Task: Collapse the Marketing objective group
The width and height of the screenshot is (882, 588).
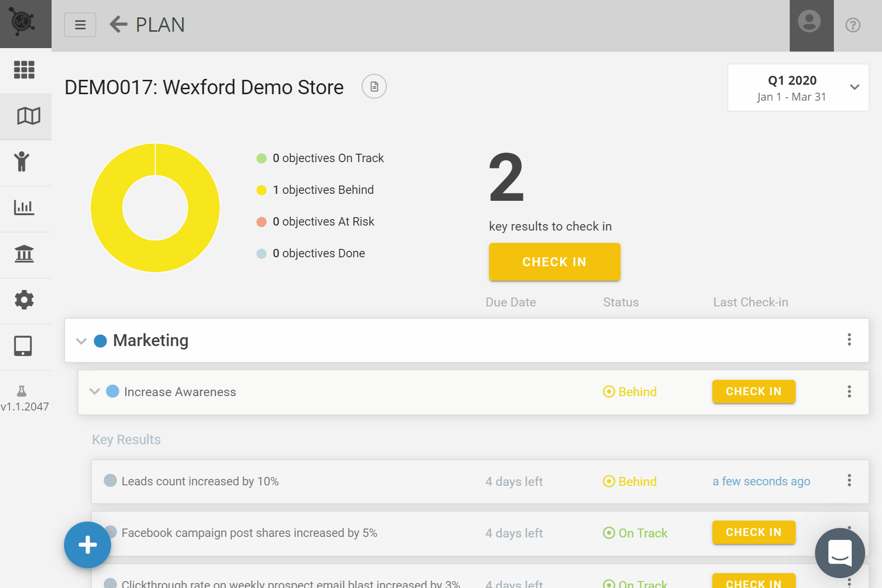Action: (x=81, y=341)
